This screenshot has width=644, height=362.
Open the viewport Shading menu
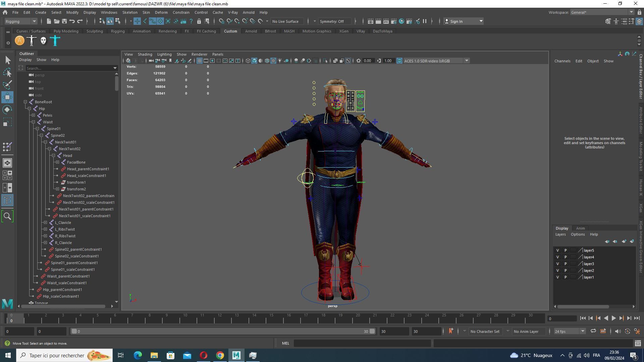[145, 54]
